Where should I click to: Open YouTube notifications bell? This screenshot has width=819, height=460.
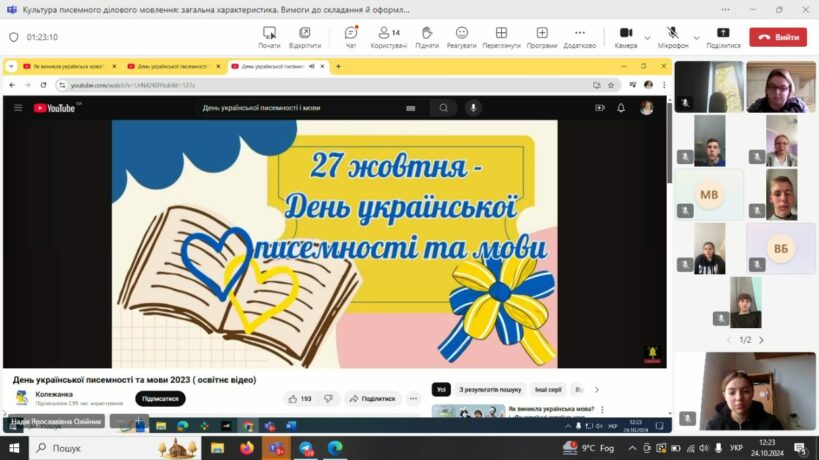pos(621,108)
